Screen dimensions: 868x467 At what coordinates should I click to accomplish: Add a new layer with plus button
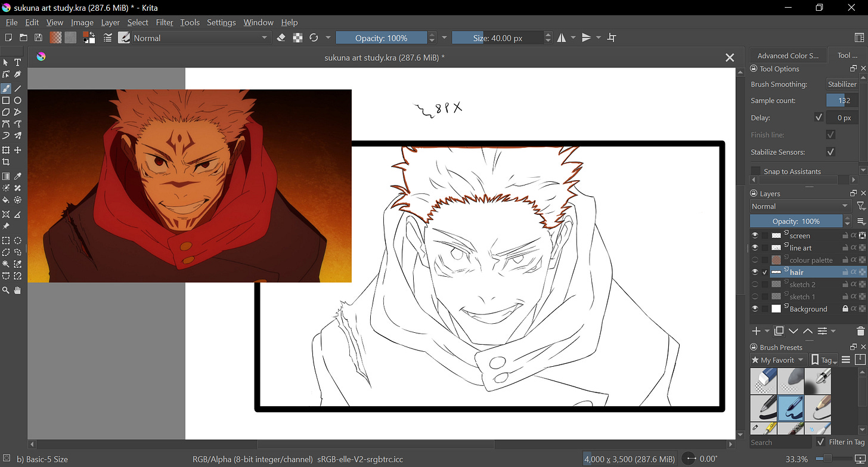click(x=755, y=331)
